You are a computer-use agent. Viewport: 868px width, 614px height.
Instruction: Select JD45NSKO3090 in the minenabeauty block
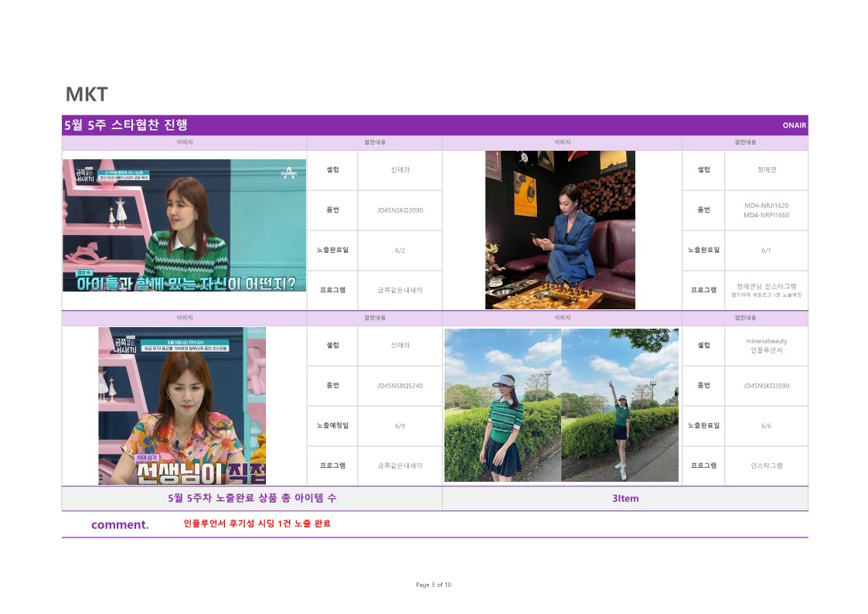coord(767,386)
